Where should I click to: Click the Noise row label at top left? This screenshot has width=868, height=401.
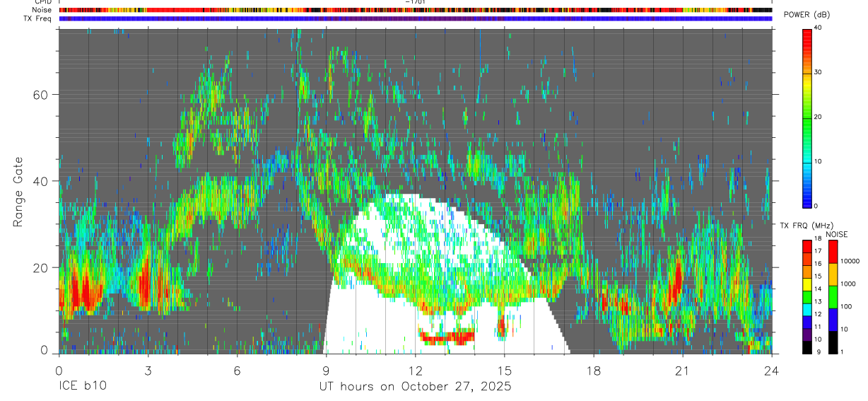43,10
